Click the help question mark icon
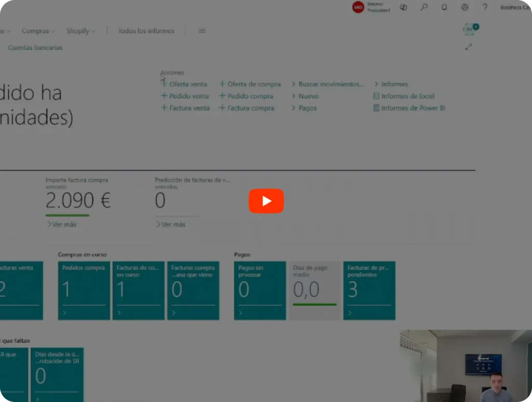This screenshot has width=532, height=402. click(x=485, y=7)
